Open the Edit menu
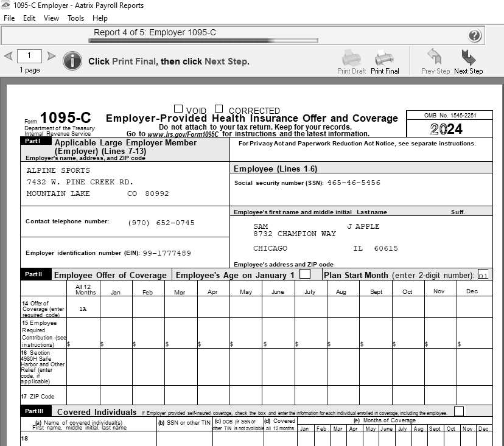Screen dimensions: 504x446 tap(29, 18)
